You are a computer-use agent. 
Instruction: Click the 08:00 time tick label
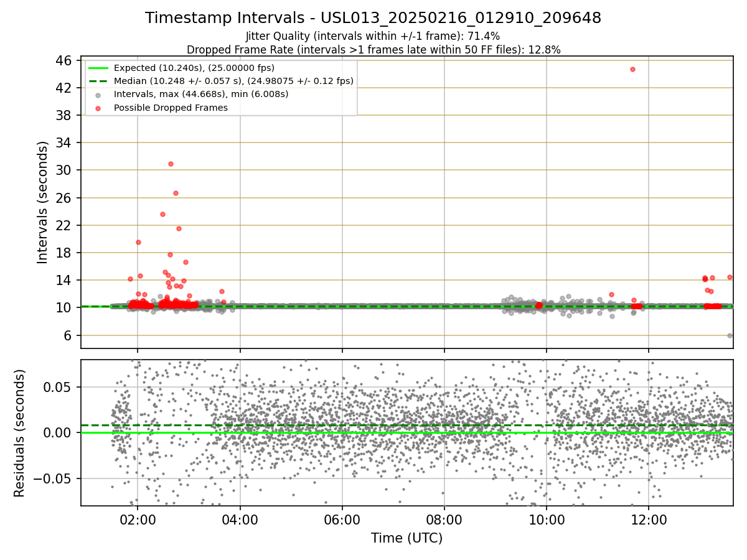coord(444,520)
